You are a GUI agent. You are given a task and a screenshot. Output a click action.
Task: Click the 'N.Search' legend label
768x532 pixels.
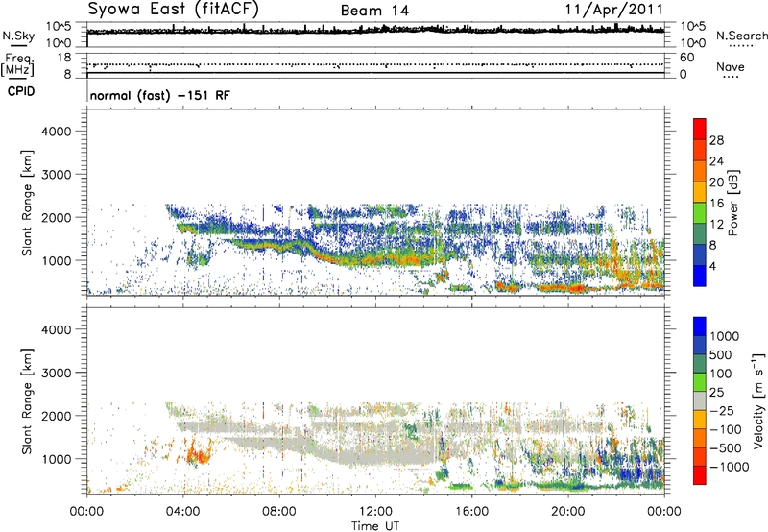pyautogui.click(x=742, y=36)
